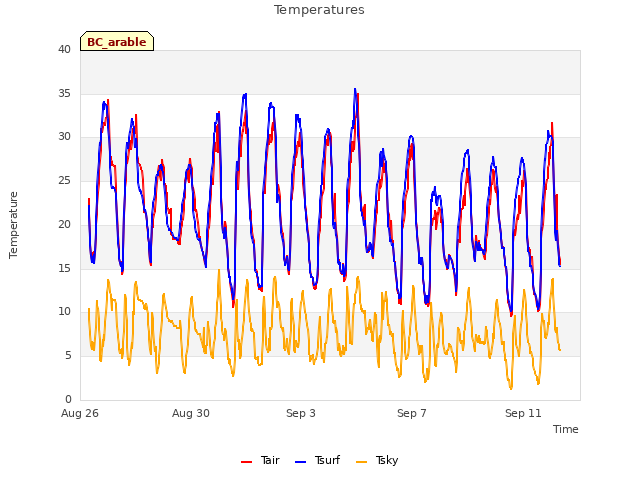Screen dimensions: 640x480
Task: Click the red Tair legend swatch
Action: click(x=246, y=462)
